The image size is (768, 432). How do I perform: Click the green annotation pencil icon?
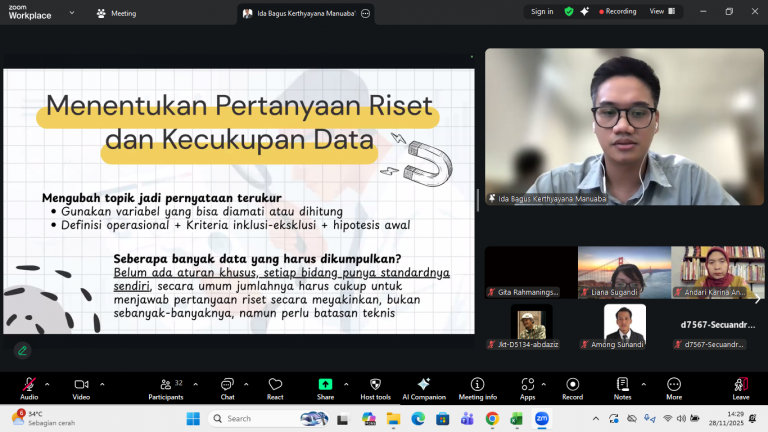pyautogui.click(x=22, y=350)
